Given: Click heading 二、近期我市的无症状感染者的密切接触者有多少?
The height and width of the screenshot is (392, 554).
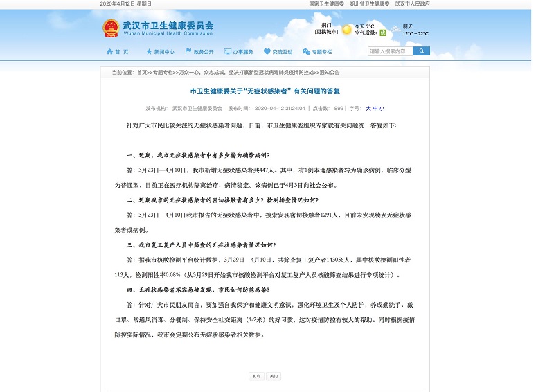Looking at the screenshot, I should click(222, 200).
